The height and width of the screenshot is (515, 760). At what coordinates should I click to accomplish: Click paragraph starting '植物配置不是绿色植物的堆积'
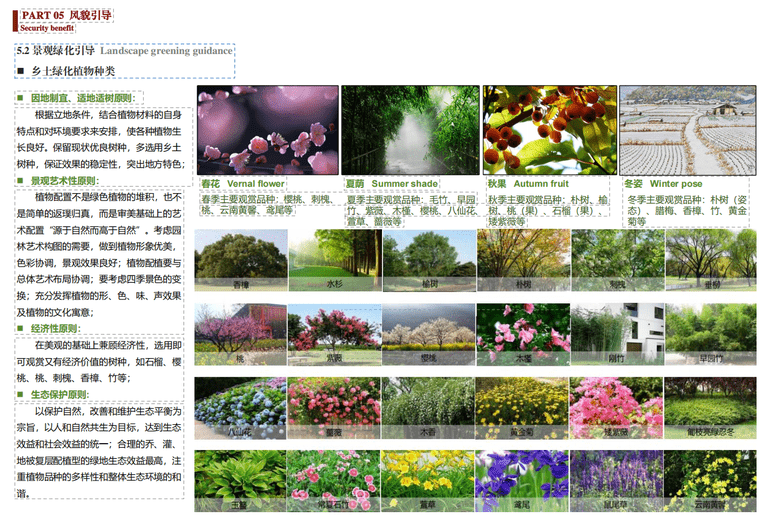tap(99, 254)
